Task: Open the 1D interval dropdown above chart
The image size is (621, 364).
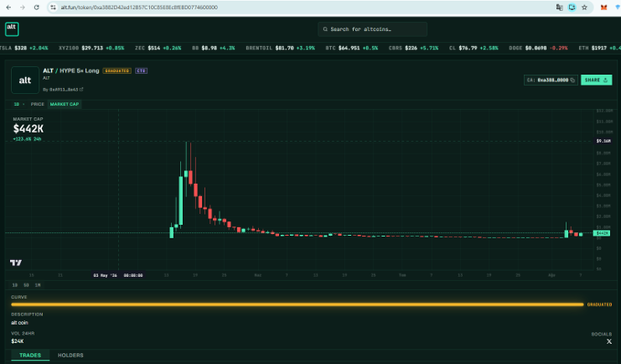Action: click(x=18, y=104)
